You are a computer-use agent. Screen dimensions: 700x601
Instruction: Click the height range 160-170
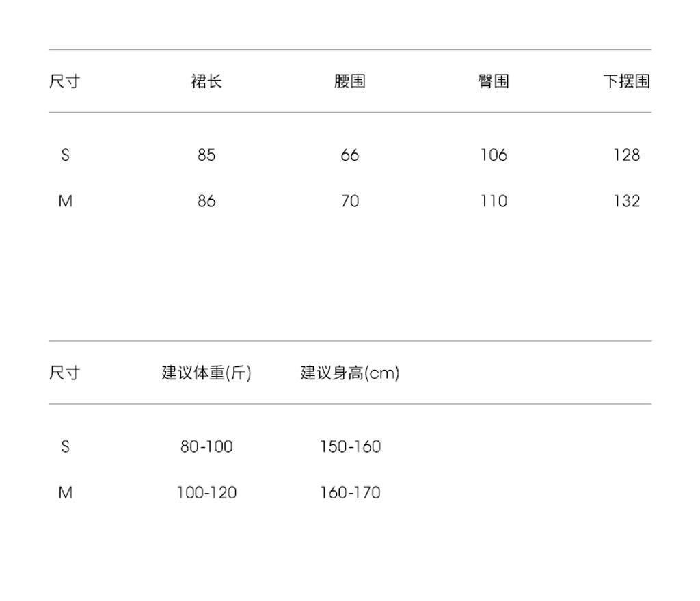pyautogui.click(x=350, y=492)
